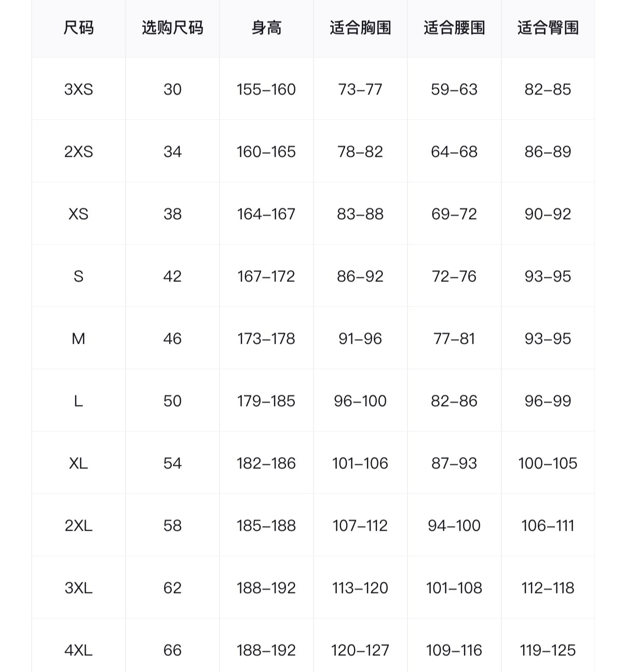
Task: Select hip range 106–111 cell
Action: pos(548,526)
